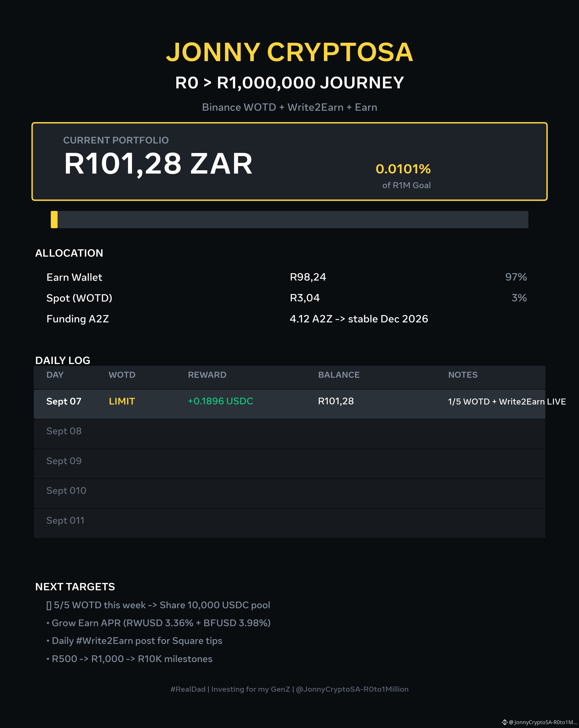Image resolution: width=579 pixels, height=728 pixels.
Task: Click the LIMIT WOTD label
Action: click(x=122, y=401)
